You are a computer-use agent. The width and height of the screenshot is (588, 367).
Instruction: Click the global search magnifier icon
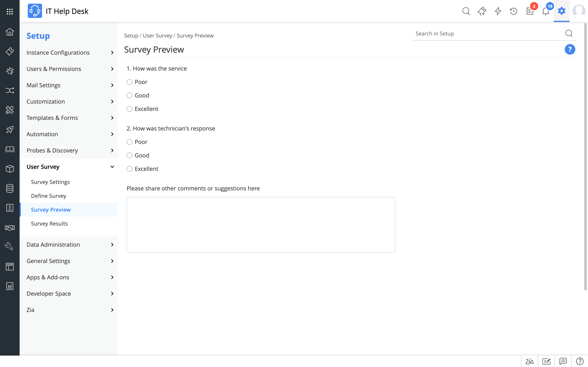coord(466,11)
